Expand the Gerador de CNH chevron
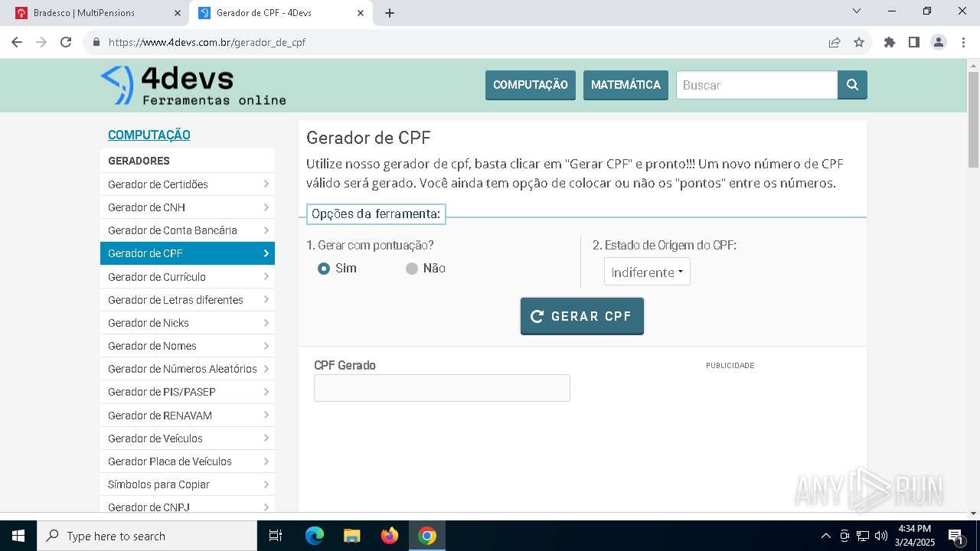This screenshot has height=551, width=980. tap(266, 207)
